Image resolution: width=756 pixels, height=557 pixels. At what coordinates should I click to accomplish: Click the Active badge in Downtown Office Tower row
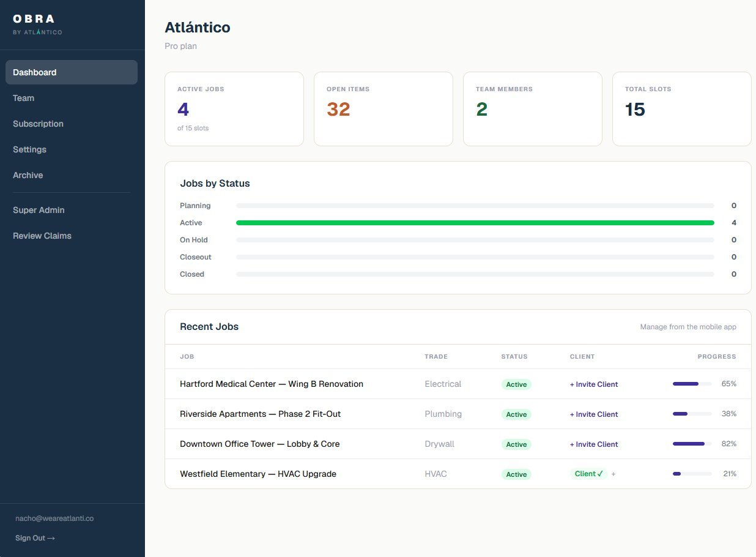click(x=516, y=444)
